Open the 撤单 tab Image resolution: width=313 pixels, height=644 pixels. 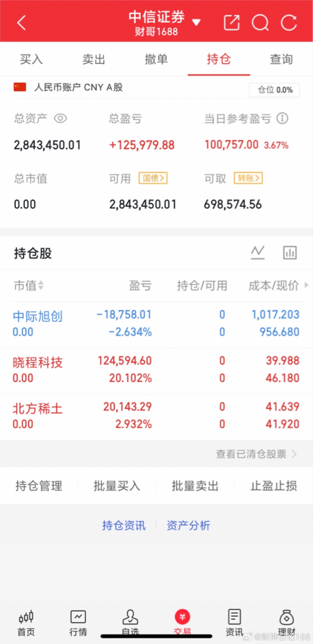point(156,59)
